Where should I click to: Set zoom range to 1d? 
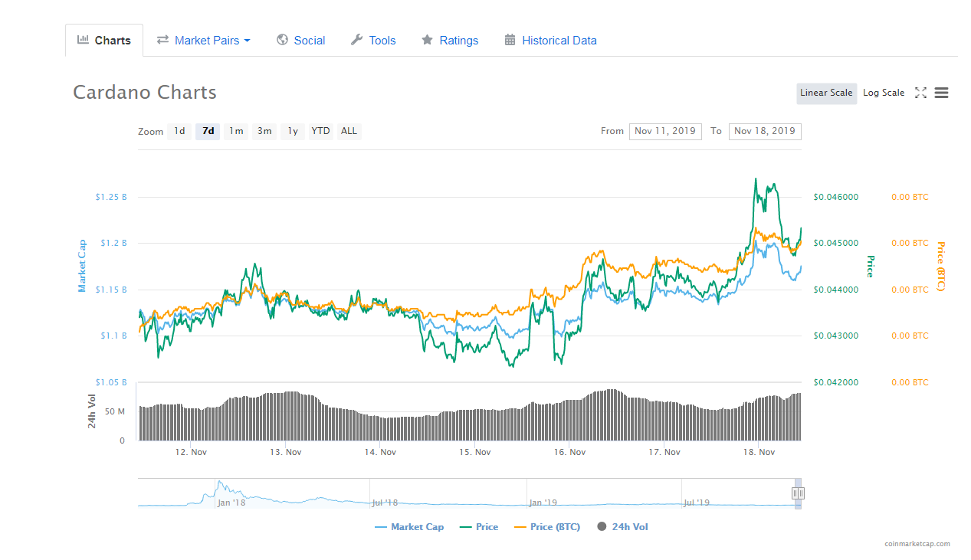click(x=179, y=131)
